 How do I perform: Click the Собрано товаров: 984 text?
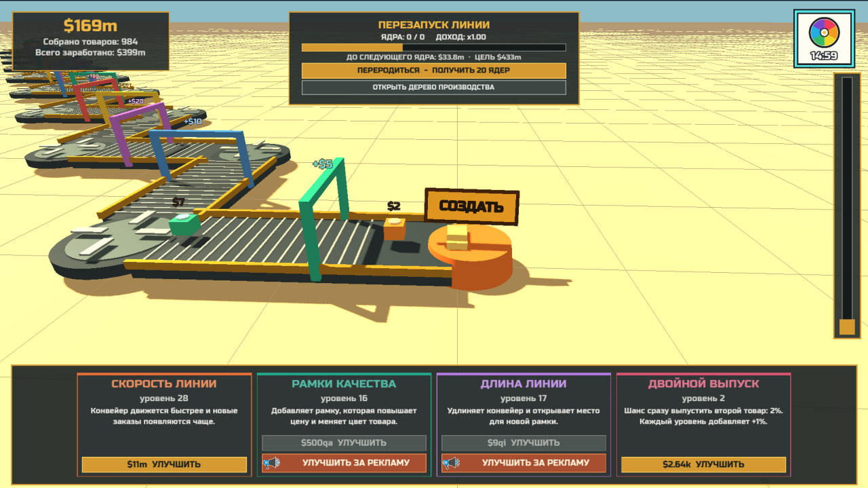pyautogui.click(x=91, y=41)
